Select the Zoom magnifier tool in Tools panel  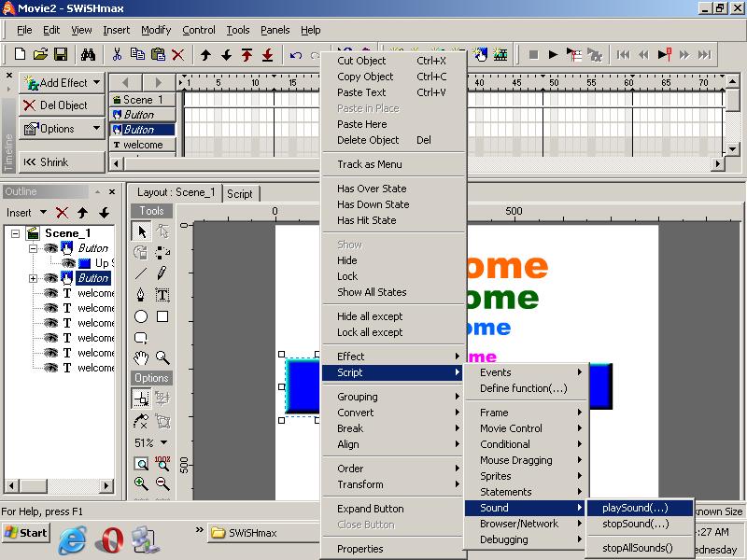(162, 357)
